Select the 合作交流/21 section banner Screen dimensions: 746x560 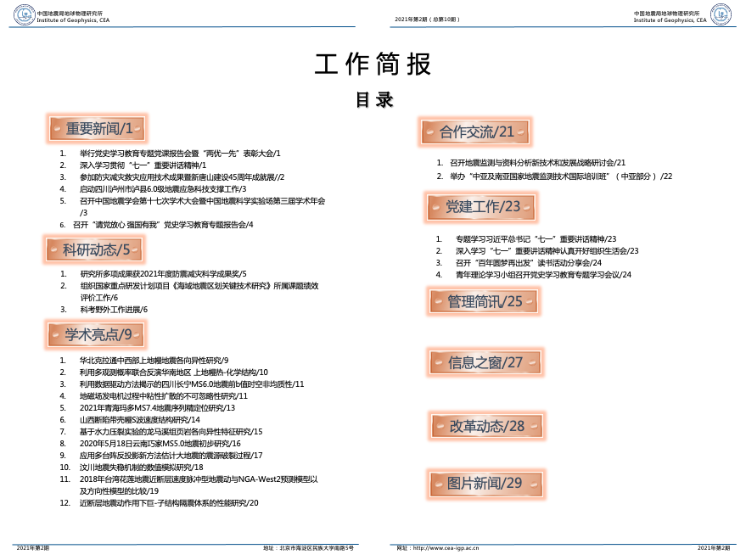(x=477, y=132)
